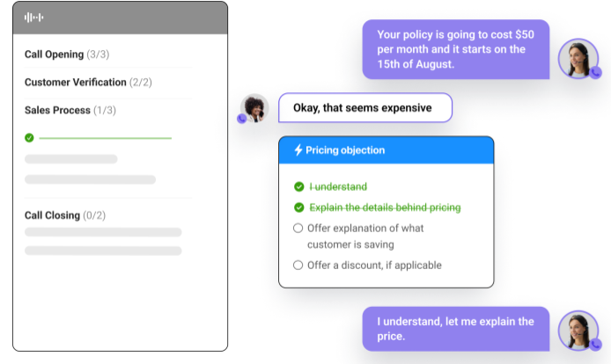Image resolution: width=611 pixels, height=364 pixels.
Task: Click the customer avatar photo
Action: pos(254,108)
